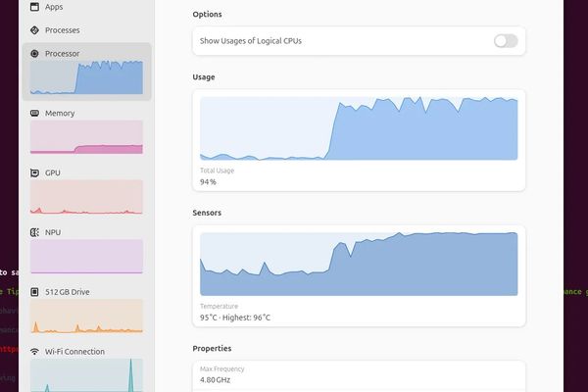Click the Properties section heading
The width and height of the screenshot is (588, 392).
click(212, 349)
